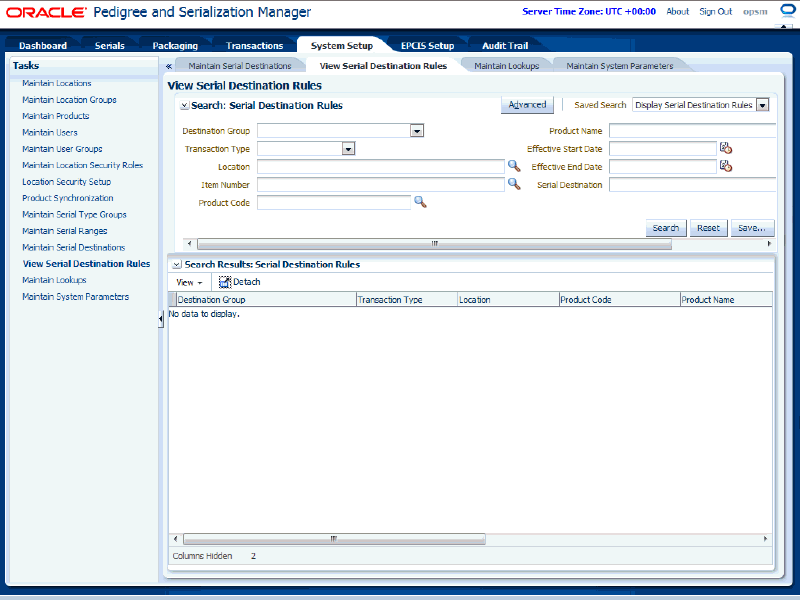Open Maintain Serial Type Groups task link
This screenshot has width=800, height=600.
pyautogui.click(x=74, y=214)
